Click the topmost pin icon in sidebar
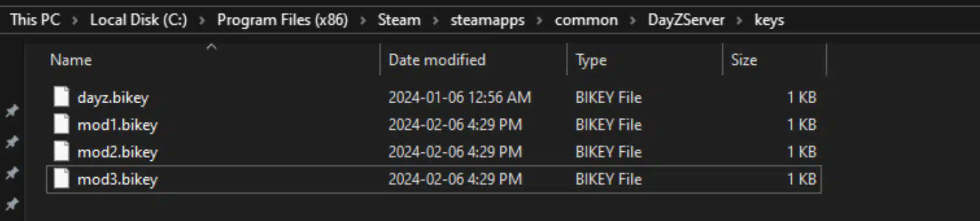Viewport: 980px width, 221px height. coord(12,110)
